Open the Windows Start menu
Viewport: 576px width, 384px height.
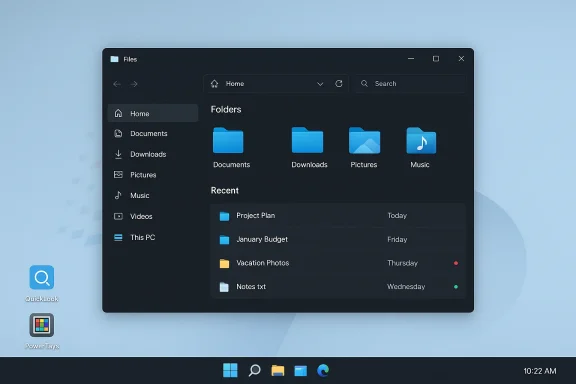click(230, 370)
